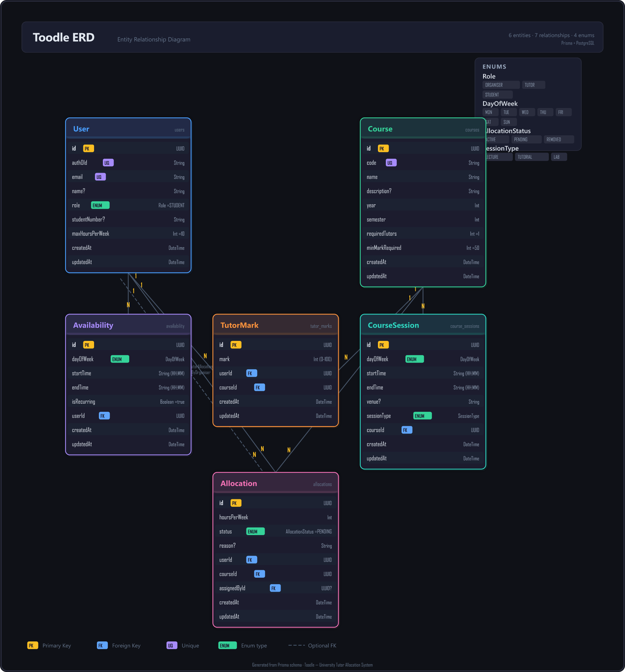Click the ENUM badge in the legend
Screen dimensions: 625x672
227,646
